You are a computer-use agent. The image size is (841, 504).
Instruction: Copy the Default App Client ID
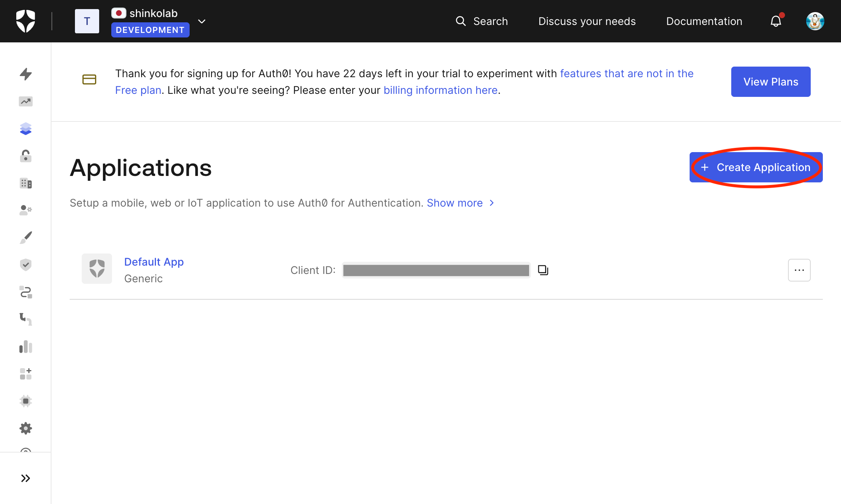click(x=543, y=270)
